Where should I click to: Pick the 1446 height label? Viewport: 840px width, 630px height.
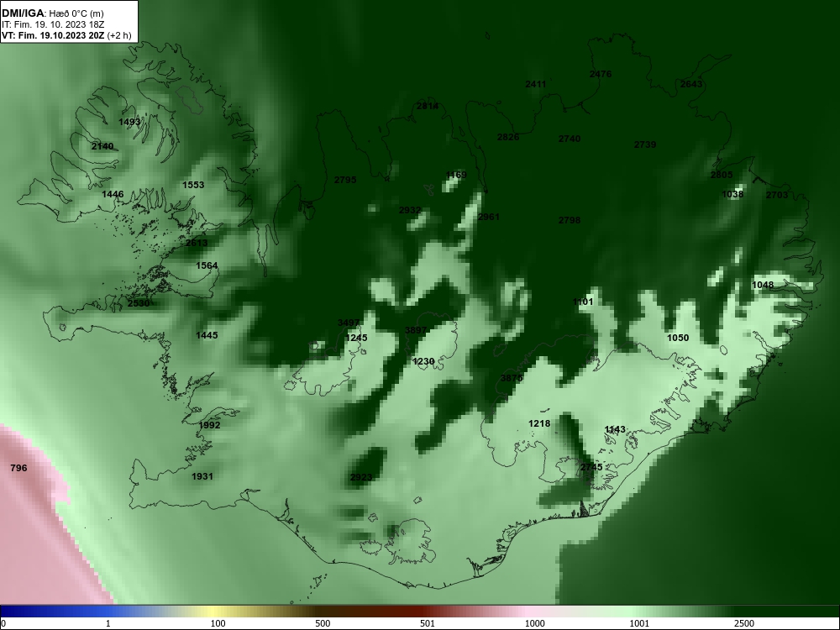113,194
